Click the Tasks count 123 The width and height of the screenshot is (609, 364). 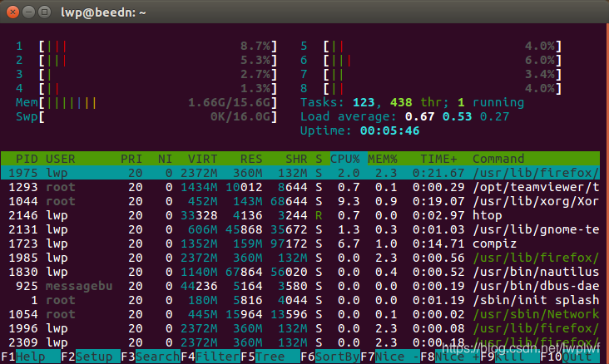[364, 102]
